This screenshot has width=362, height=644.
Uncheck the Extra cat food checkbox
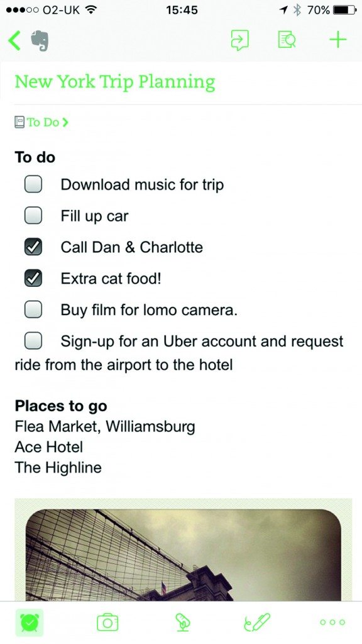pyautogui.click(x=33, y=278)
